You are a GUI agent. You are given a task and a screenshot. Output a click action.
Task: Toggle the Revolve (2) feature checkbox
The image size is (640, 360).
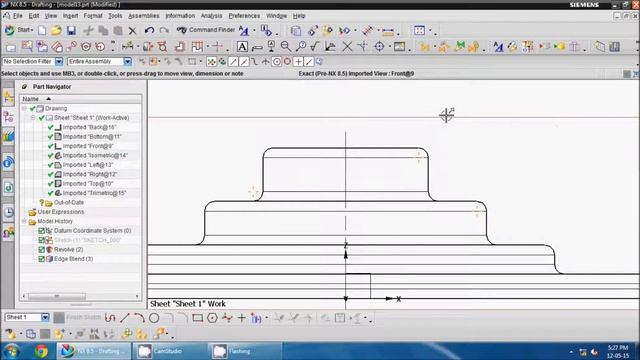coord(41,249)
